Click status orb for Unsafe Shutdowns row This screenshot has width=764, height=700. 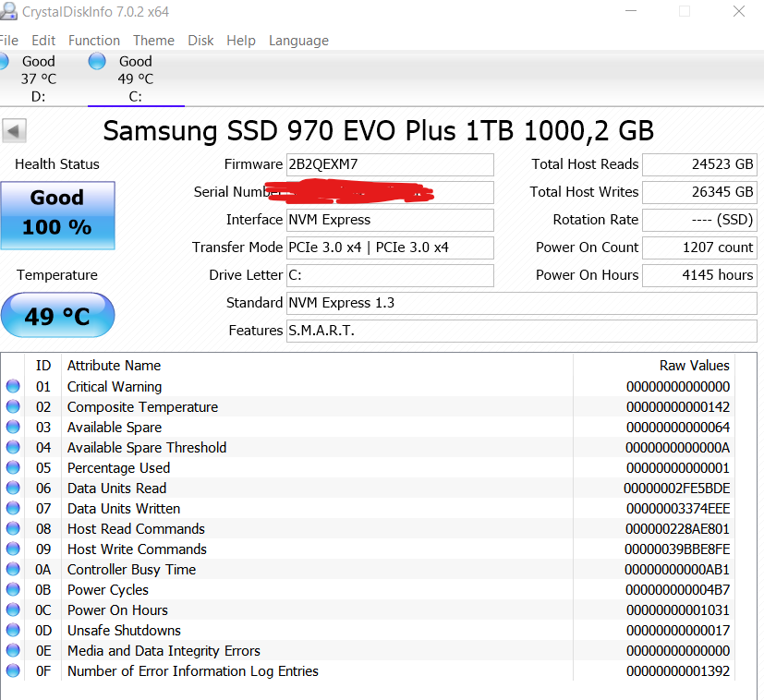13,630
